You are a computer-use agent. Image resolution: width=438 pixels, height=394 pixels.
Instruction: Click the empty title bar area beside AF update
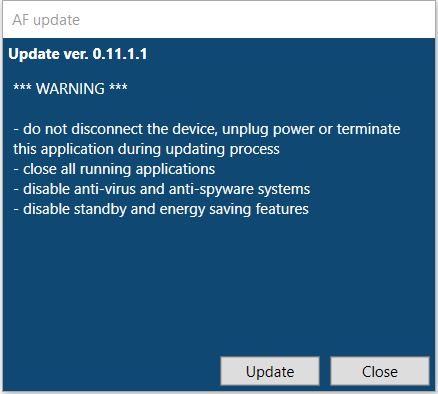[257, 20]
